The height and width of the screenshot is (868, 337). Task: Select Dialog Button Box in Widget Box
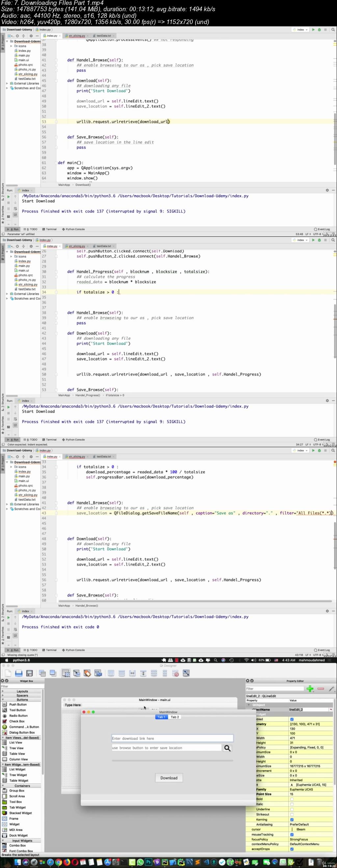click(x=21, y=733)
